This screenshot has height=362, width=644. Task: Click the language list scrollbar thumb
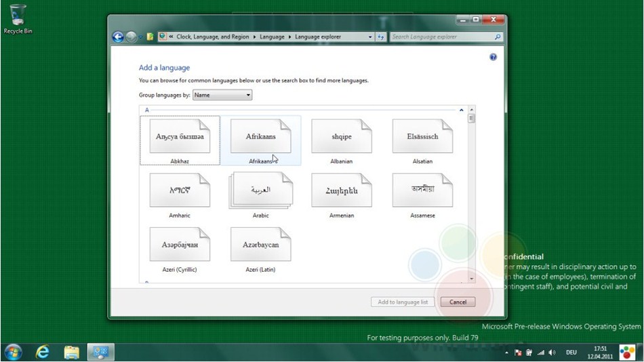coord(472,119)
